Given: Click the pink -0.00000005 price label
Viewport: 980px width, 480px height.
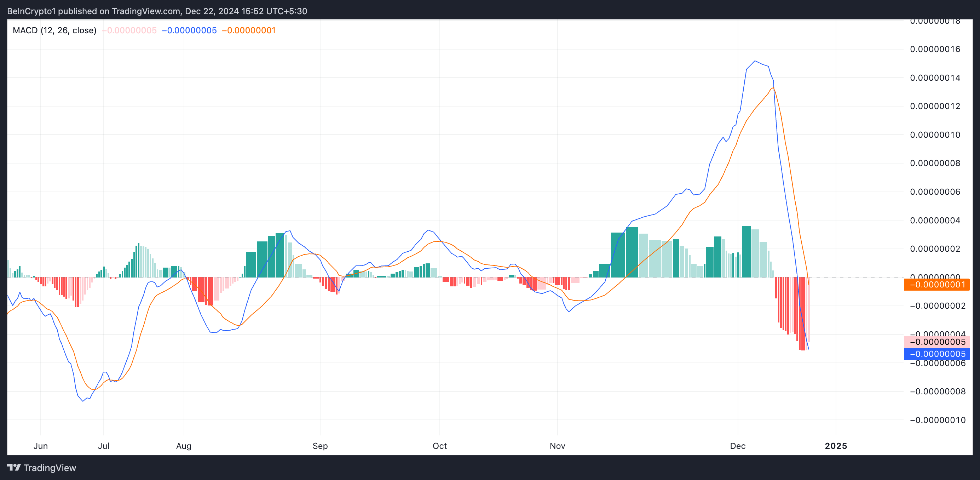Looking at the screenshot, I should tap(936, 342).
